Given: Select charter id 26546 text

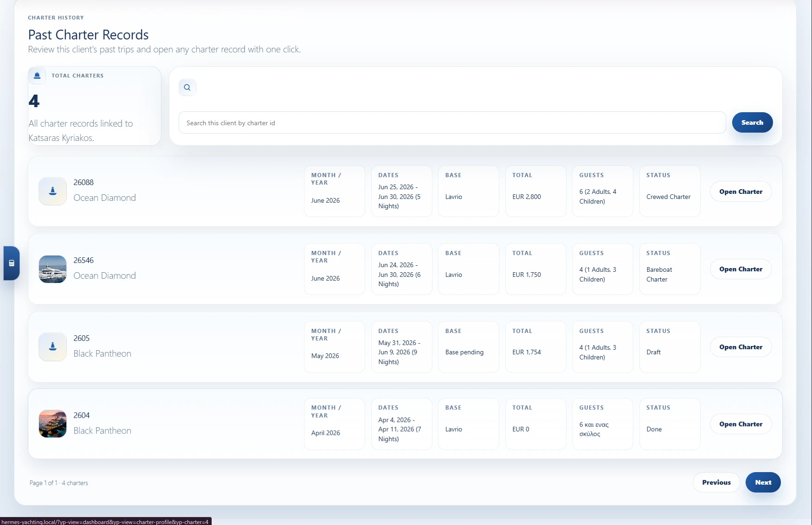Looking at the screenshot, I should 84,261.
